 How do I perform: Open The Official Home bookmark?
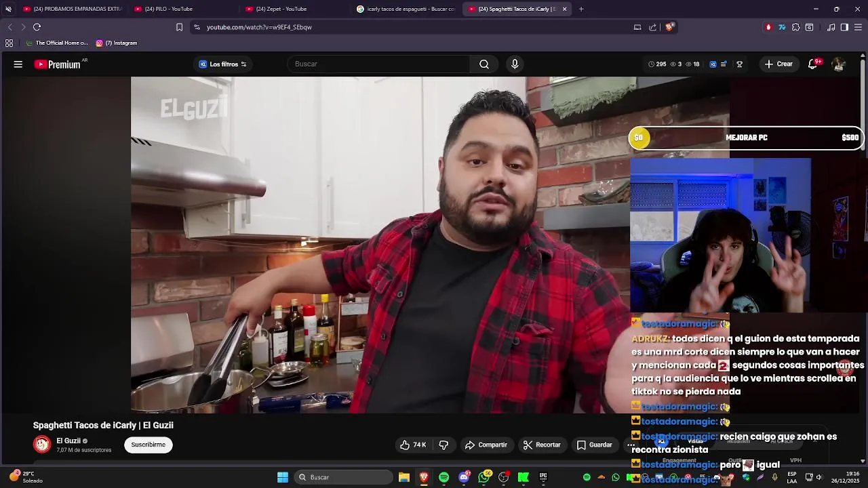point(57,43)
